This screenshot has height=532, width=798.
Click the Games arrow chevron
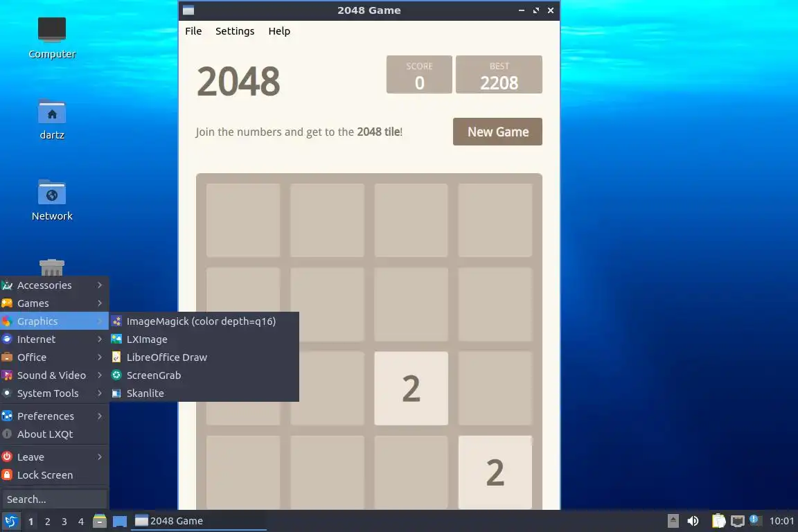pyautogui.click(x=100, y=303)
